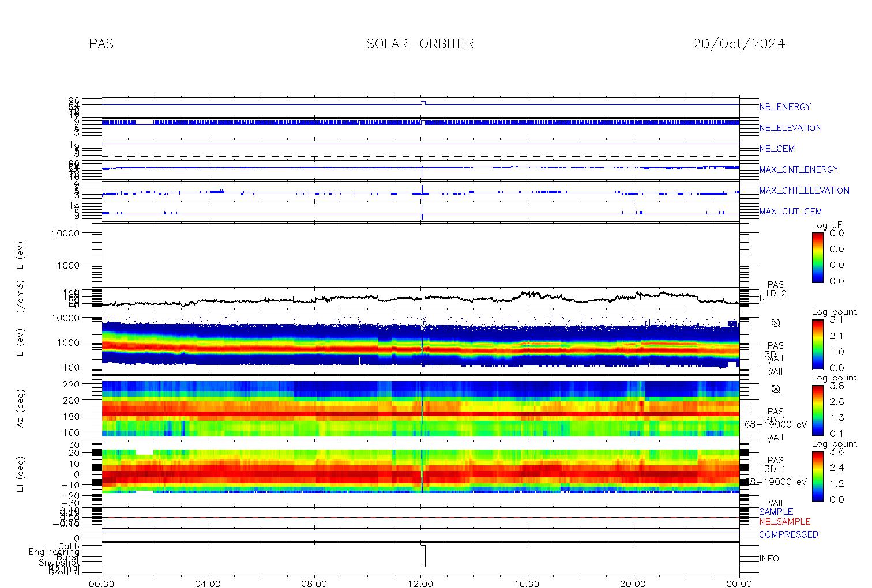Click the 04:00 time axis tick label

(x=208, y=583)
